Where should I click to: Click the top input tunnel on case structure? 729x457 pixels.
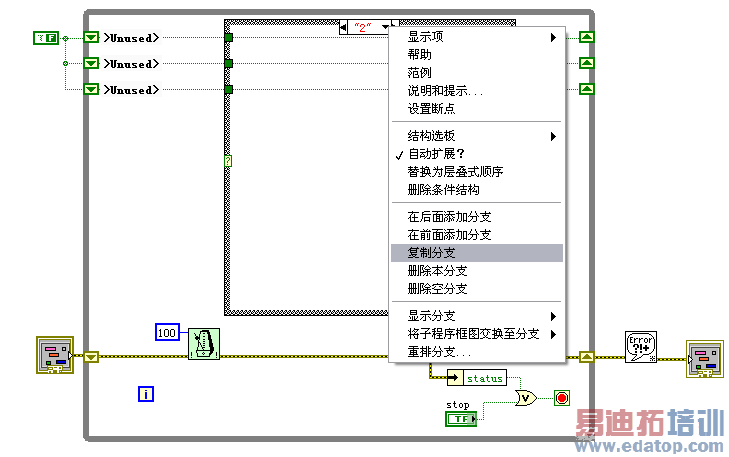[x=228, y=37]
